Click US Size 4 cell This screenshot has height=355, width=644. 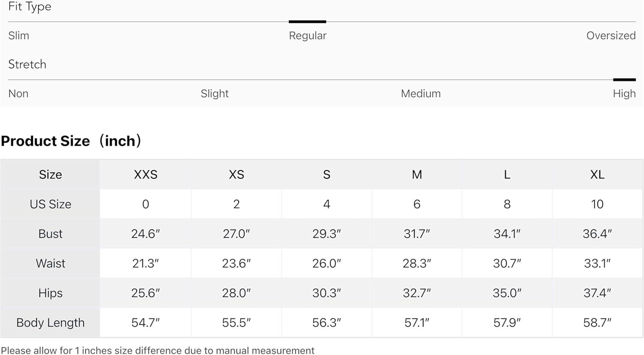[327, 204]
